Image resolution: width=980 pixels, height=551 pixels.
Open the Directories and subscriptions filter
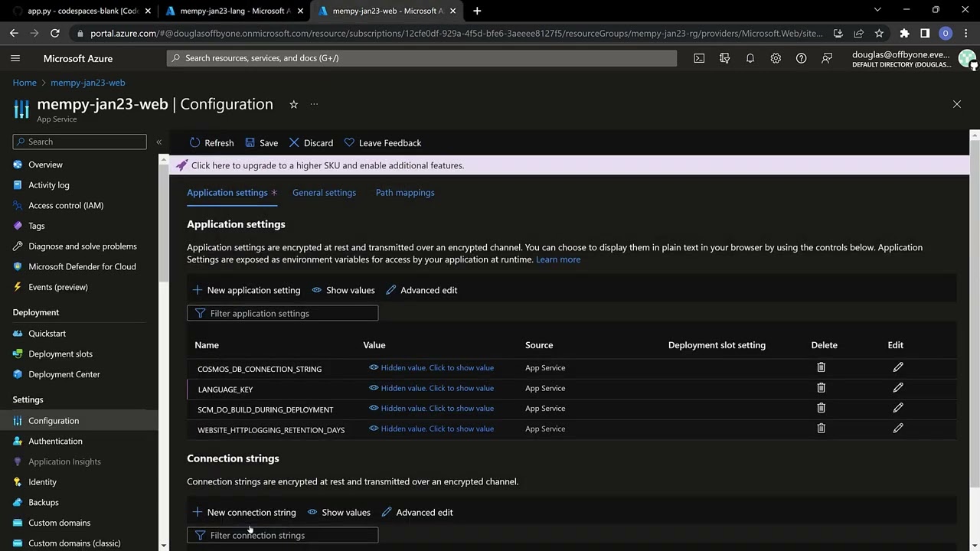pyautogui.click(x=724, y=58)
